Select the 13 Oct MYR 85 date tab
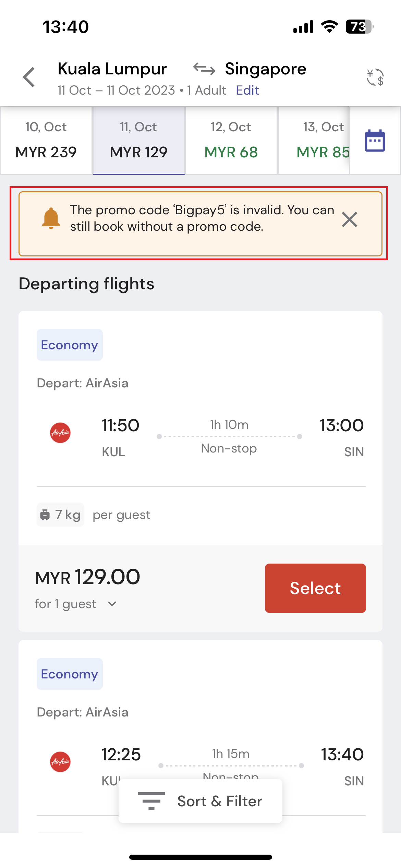This screenshot has height=868, width=401. [314, 140]
